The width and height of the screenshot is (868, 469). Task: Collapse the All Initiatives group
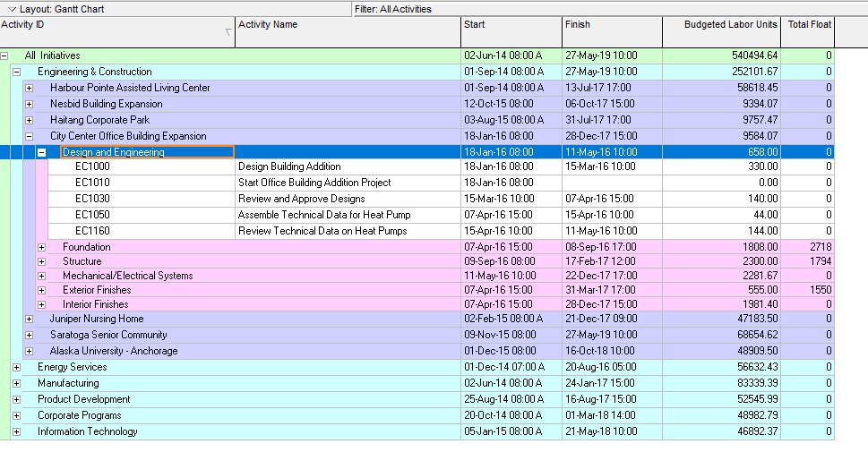[4, 55]
